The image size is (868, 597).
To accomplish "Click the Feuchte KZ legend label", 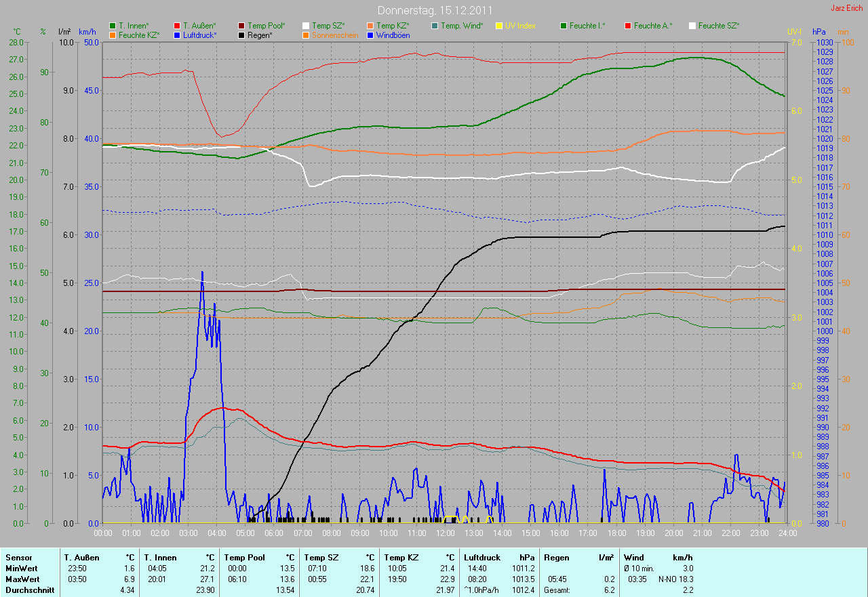I will click(x=139, y=35).
